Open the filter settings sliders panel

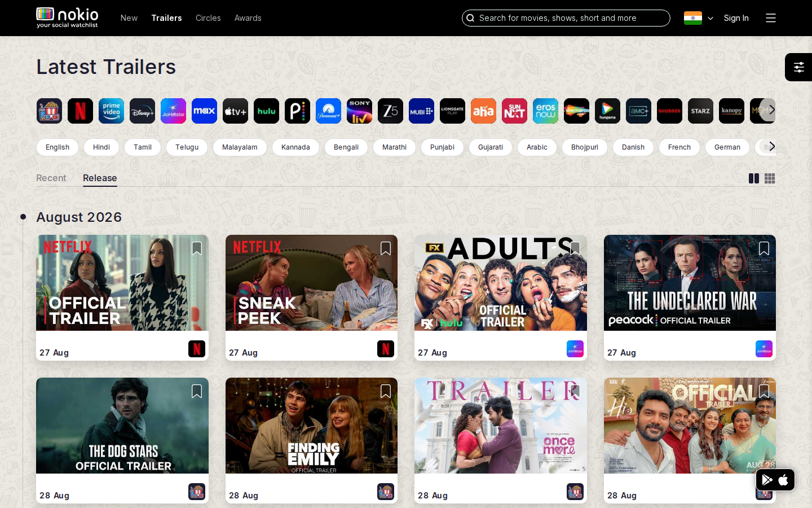coord(798,67)
